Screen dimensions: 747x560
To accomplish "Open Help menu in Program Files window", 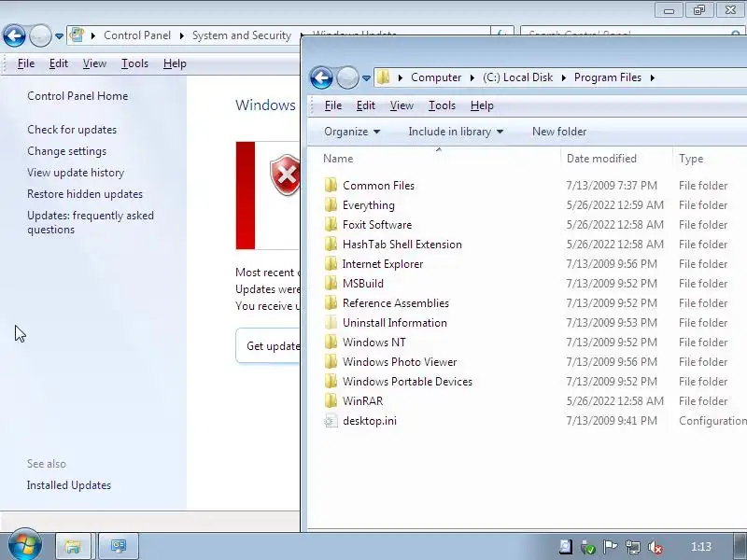I will point(482,105).
